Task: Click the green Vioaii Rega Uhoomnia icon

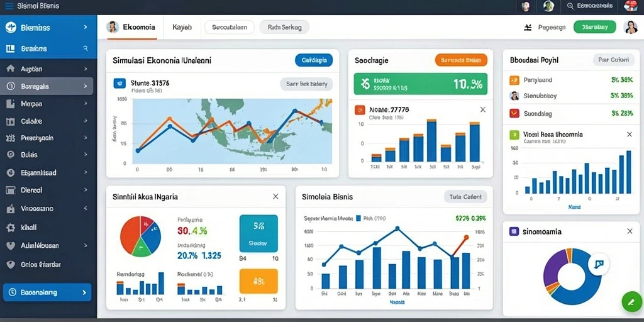Action: (x=514, y=135)
